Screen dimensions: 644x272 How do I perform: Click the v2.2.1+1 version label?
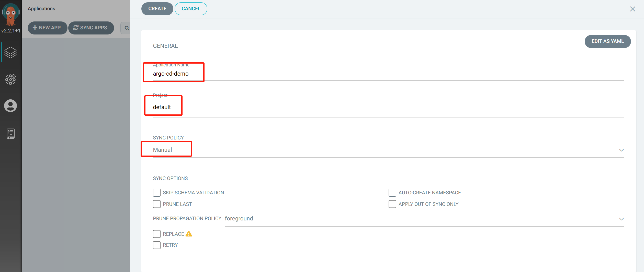coord(11,31)
